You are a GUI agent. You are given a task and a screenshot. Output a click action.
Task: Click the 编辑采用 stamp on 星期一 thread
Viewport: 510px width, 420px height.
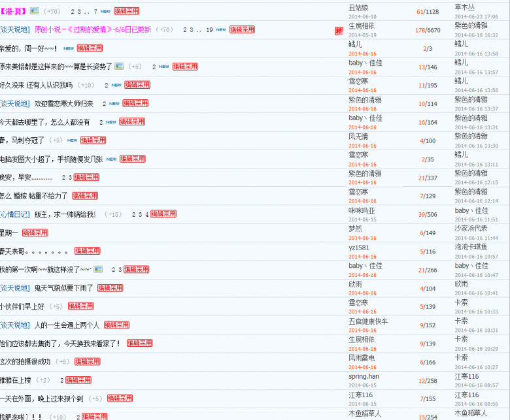(35, 233)
